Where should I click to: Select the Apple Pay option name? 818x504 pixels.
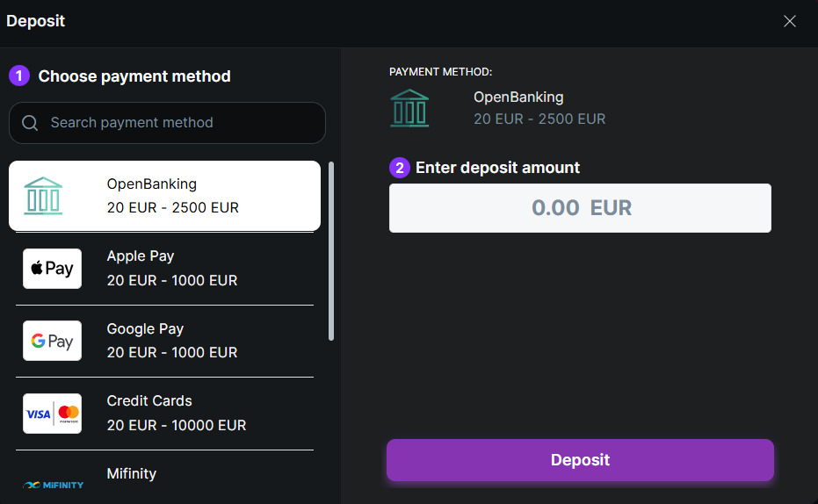(x=141, y=256)
